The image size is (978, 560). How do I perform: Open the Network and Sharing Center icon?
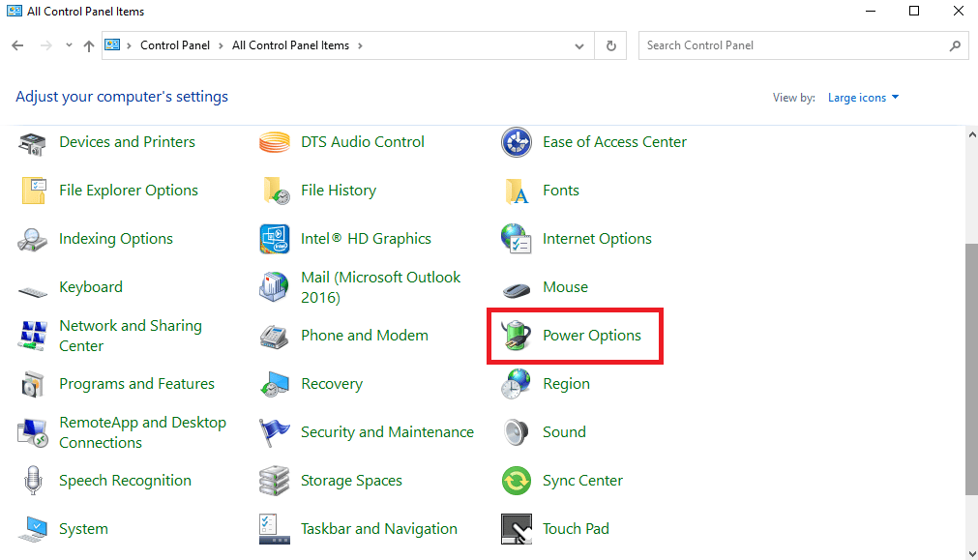coord(33,336)
